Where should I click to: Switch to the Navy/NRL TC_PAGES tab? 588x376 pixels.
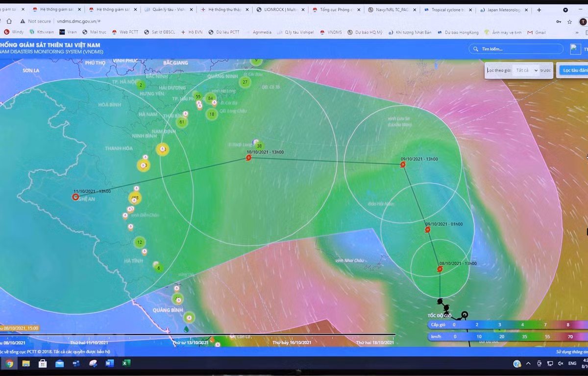(x=392, y=10)
